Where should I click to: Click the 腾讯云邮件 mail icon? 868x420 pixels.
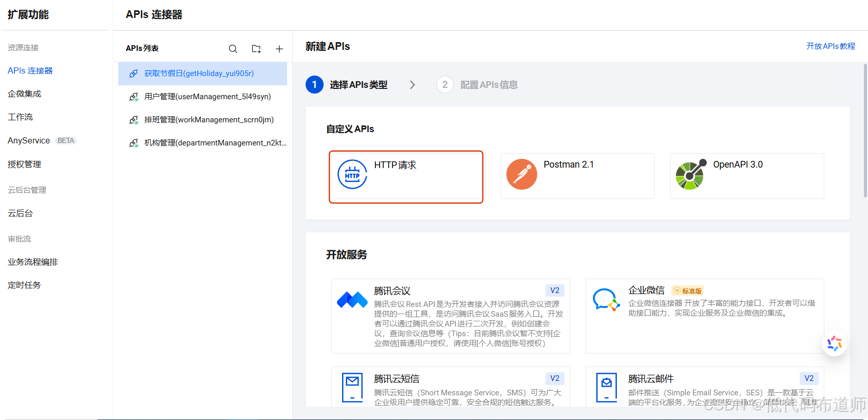pyautogui.click(x=607, y=388)
